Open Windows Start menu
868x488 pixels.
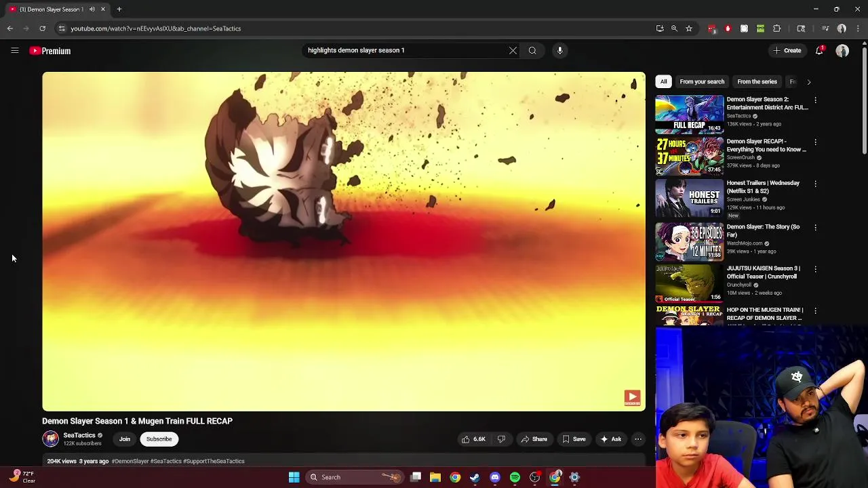coord(294,477)
